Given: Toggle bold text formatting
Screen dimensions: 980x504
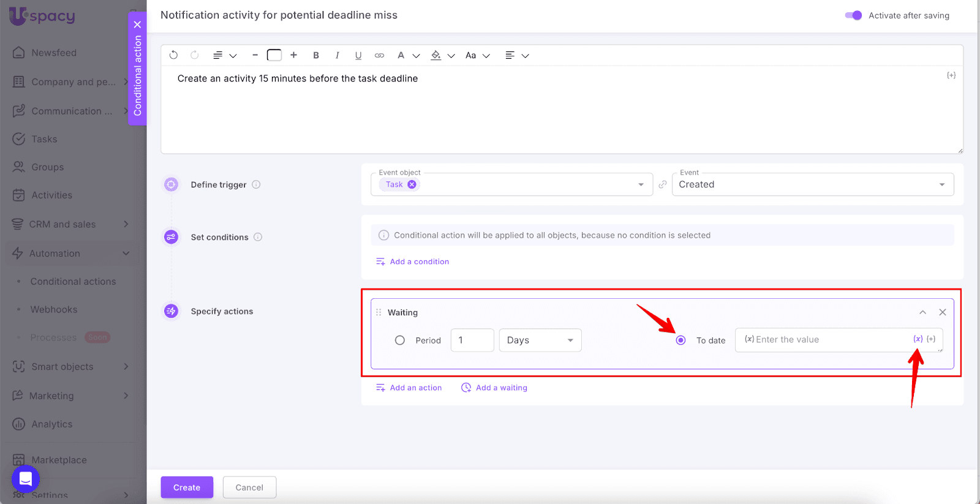Looking at the screenshot, I should (316, 55).
